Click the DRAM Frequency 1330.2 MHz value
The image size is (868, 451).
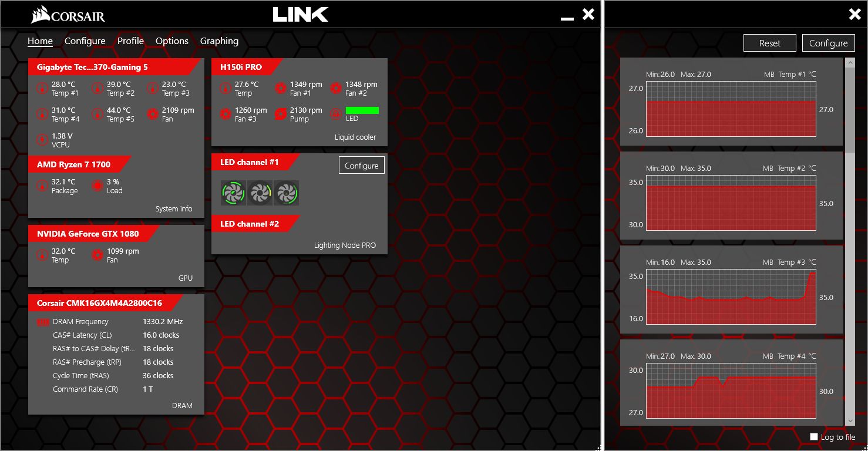[163, 322]
